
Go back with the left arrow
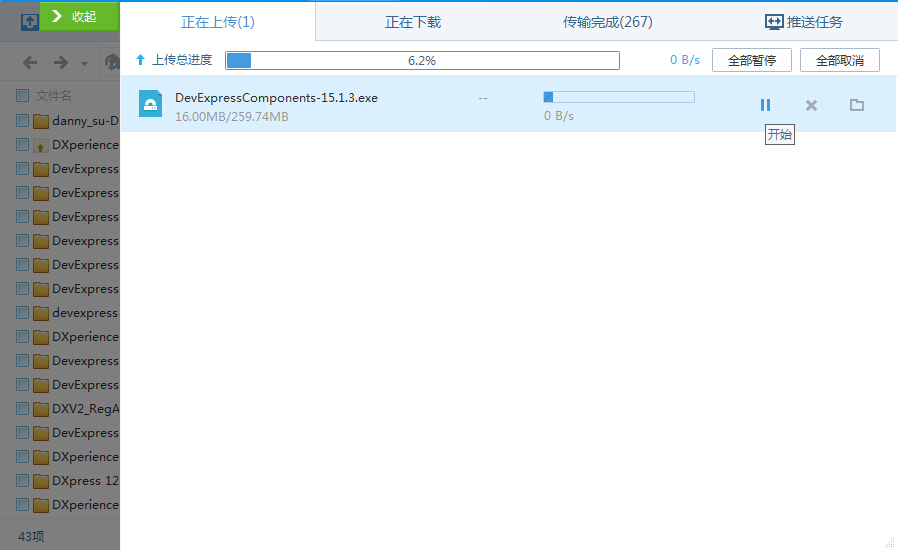click(x=30, y=62)
